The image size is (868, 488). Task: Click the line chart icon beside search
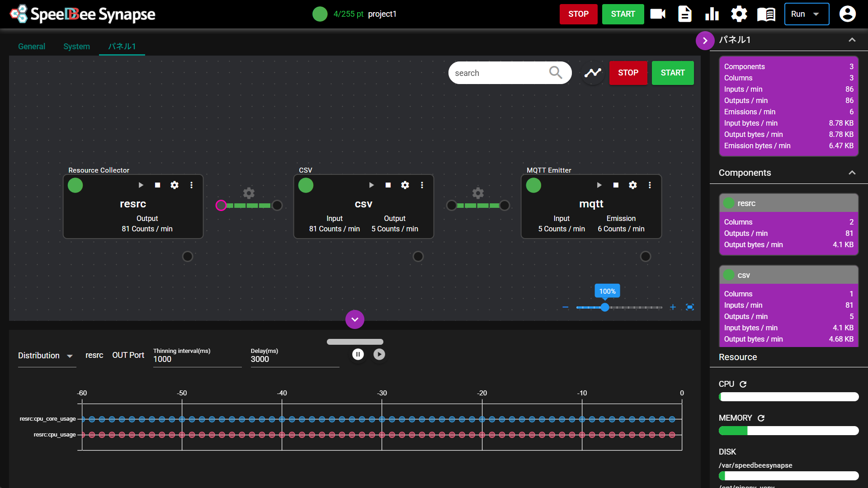coord(593,73)
